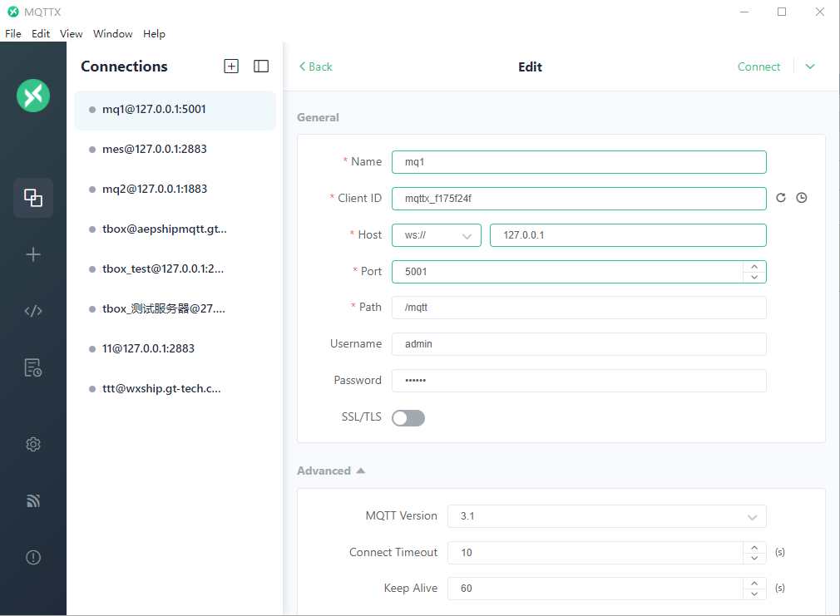
Task: Open the View menu
Action: coord(72,34)
